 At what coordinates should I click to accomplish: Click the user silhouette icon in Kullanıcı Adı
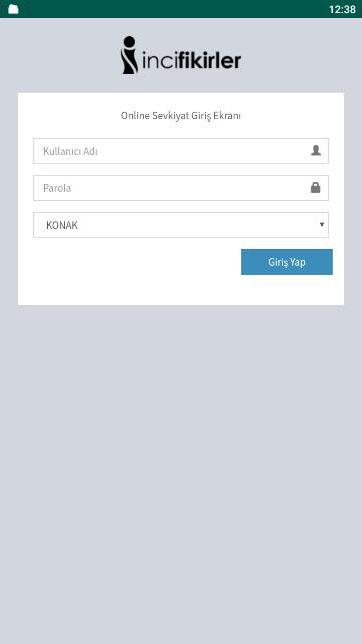[x=316, y=151]
